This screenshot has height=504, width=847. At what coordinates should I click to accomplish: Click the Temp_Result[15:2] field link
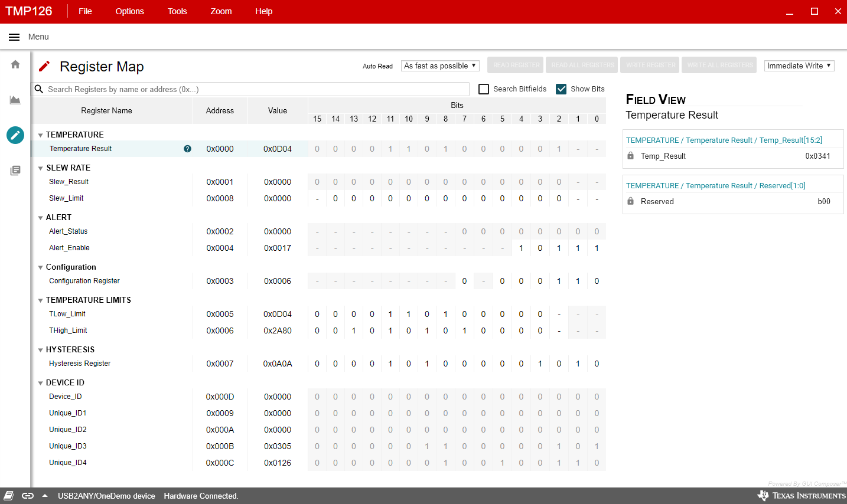724,140
